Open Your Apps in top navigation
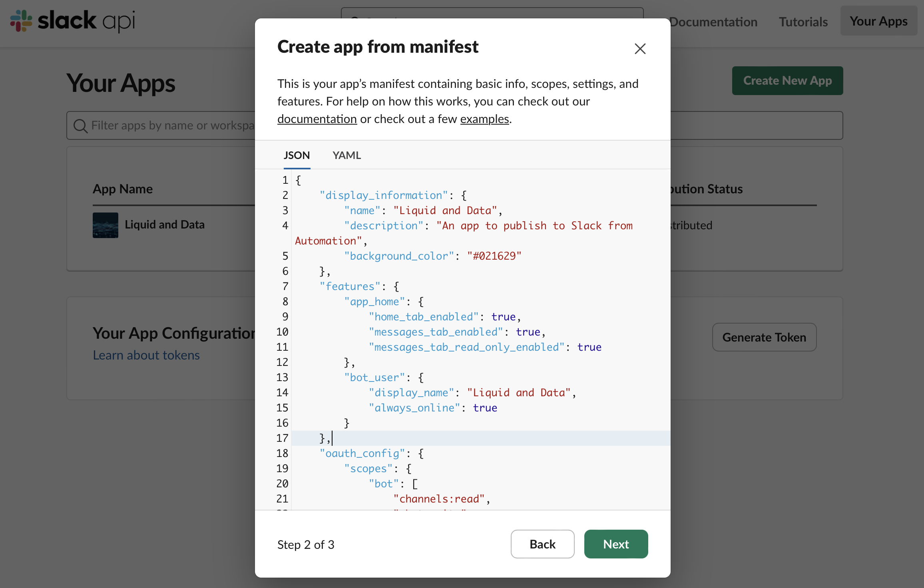The width and height of the screenshot is (924, 588). 878,21
